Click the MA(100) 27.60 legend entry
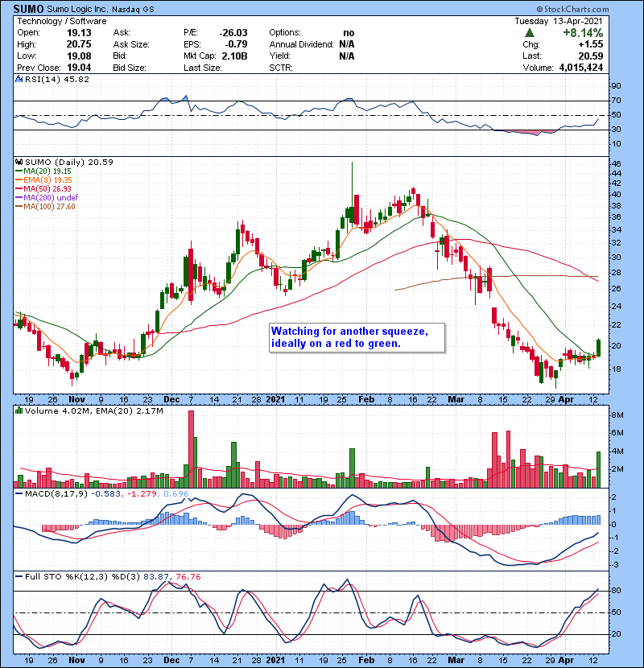 pos(46,206)
